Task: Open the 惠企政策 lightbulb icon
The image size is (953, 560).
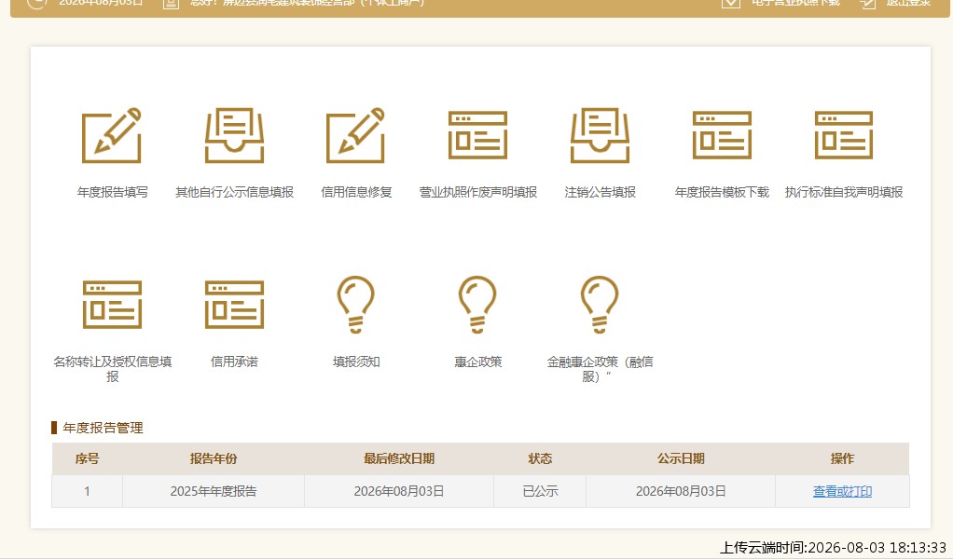Action: (477, 305)
